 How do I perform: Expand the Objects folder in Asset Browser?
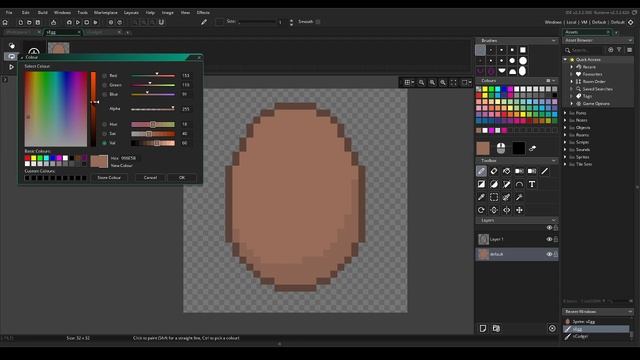pos(565,128)
